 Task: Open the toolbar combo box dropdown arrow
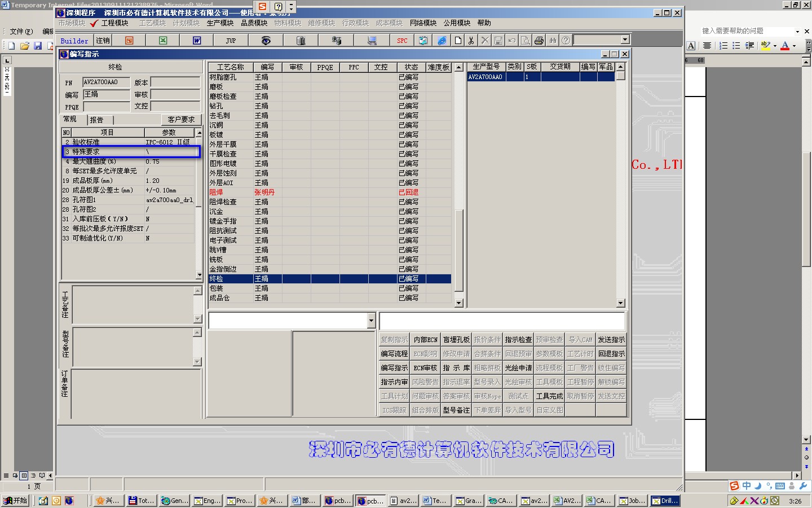tap(625, 40)
